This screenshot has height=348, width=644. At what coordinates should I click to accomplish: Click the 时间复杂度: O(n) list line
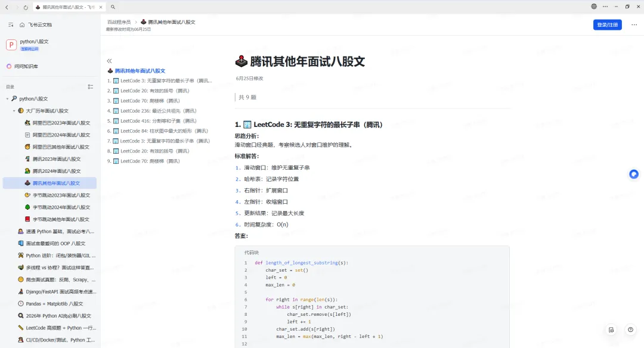coord(266,225)
